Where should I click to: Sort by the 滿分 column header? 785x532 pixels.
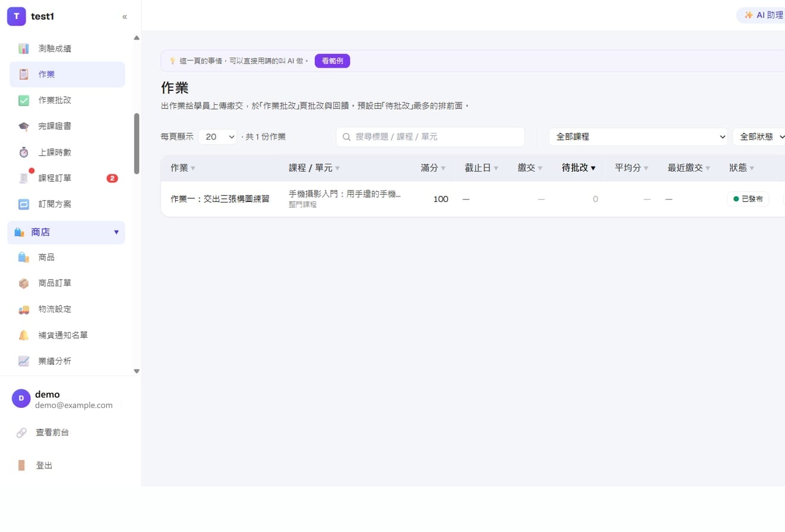click(433, 168)
